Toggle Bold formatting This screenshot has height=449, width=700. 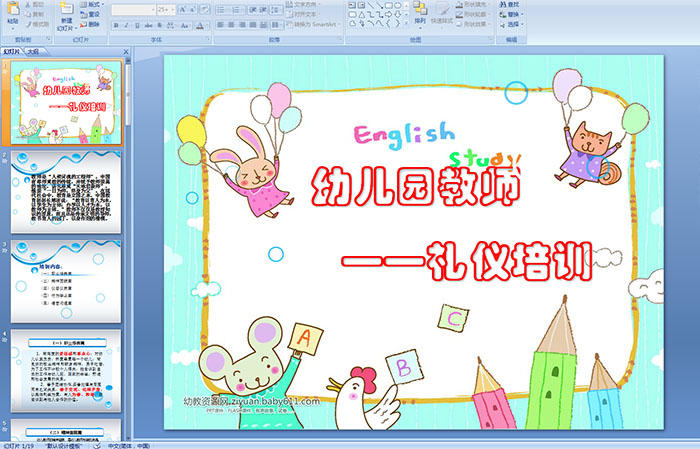(116, 25)
